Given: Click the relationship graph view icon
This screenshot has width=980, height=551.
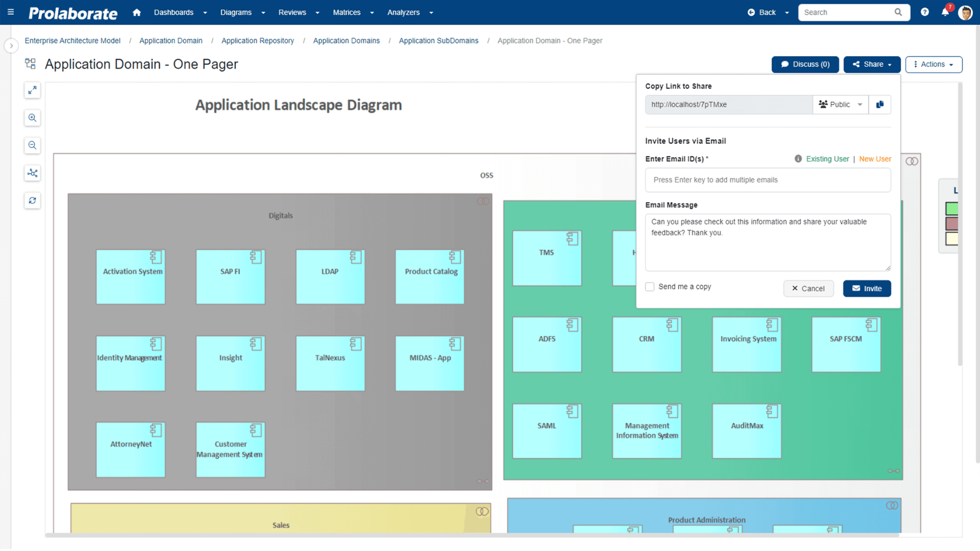Looking at the screenshot, I should (x=32, y=173).
